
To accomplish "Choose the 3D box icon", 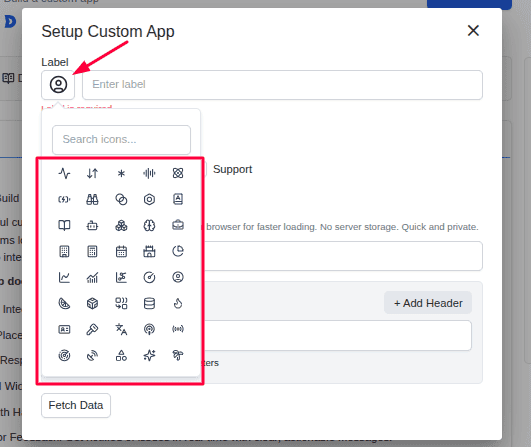I will pyautogui.click(x=92, y=303).
